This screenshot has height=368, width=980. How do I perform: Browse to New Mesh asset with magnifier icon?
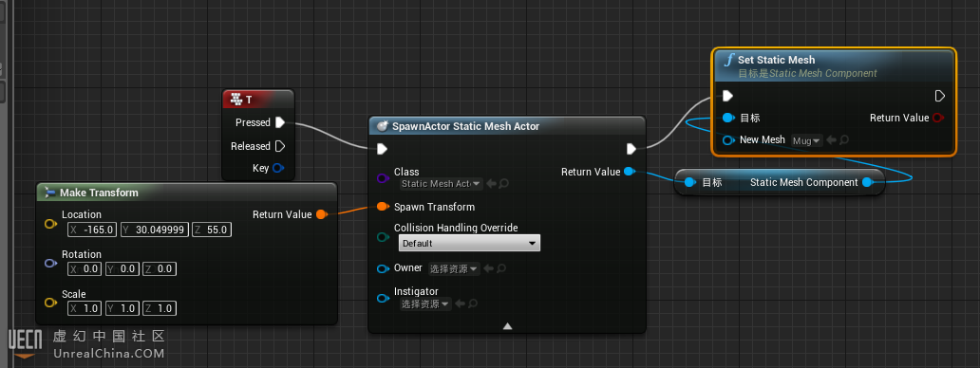[x=844, y=140]
